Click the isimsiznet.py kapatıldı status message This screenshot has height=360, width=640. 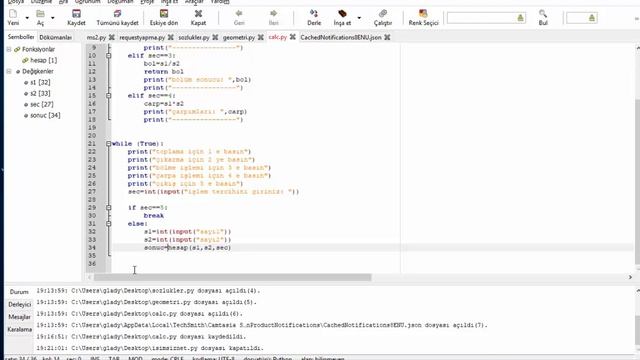pos(150,348)
